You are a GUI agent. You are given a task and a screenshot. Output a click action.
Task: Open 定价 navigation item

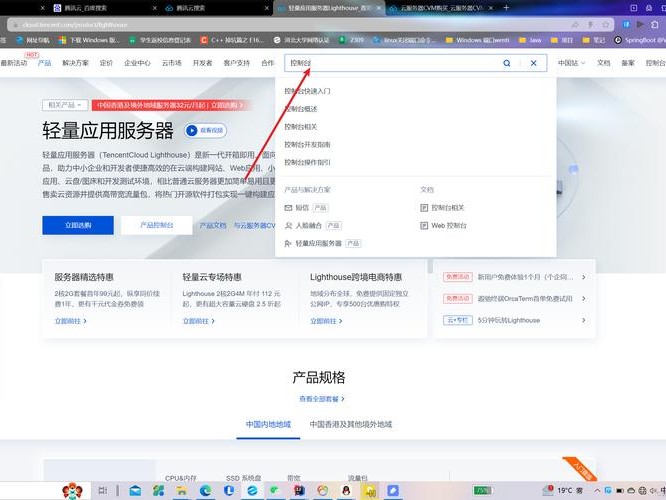[106, 63]
